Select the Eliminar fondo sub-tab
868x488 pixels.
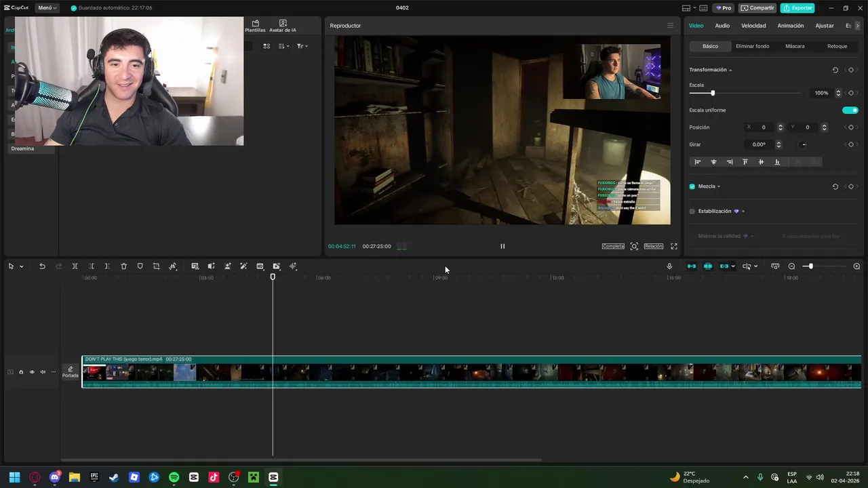752,46
